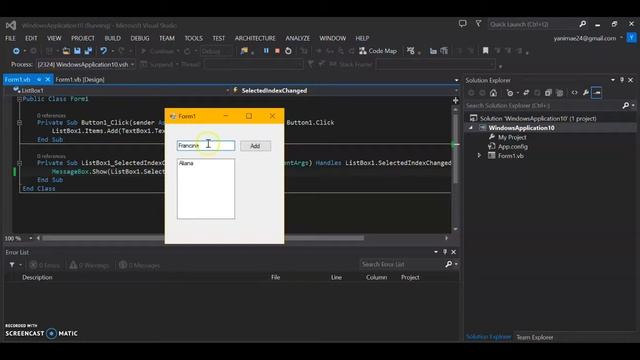Expand the Form1.vb tree node
Viewport: 640px width, 360px height.
click(x=479, y=156)
